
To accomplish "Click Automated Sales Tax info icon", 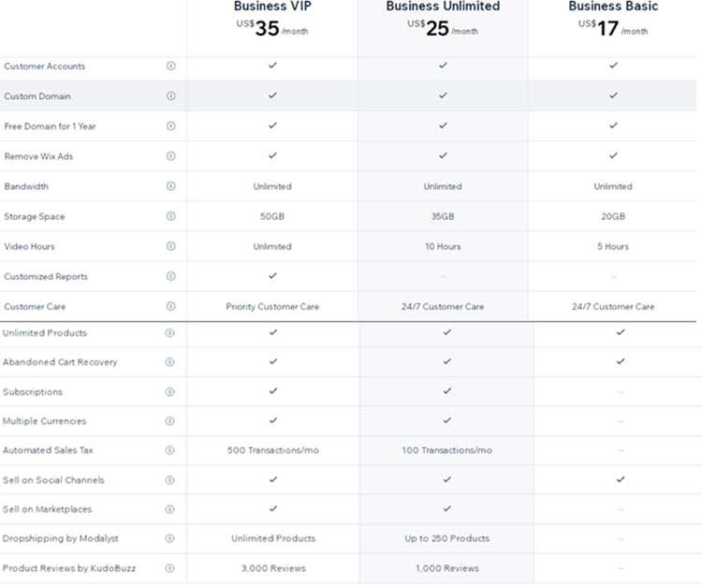I will coord(169,450).
